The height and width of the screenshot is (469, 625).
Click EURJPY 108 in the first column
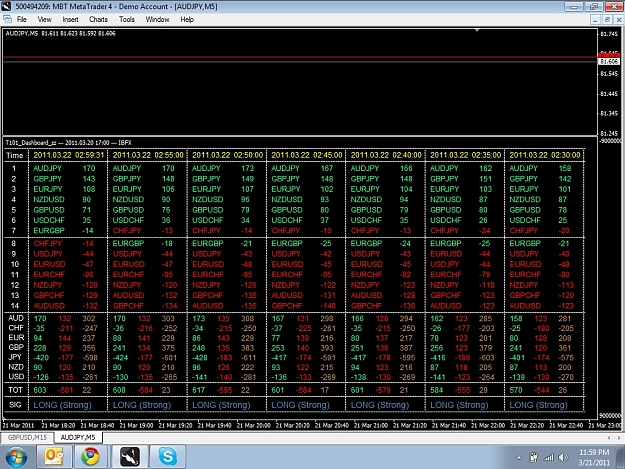coord(64,189)
